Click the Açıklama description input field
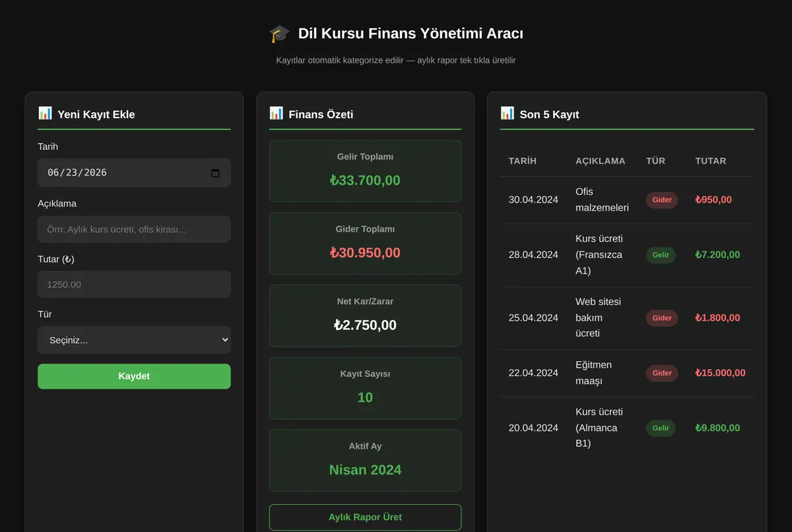 [134, 229]
